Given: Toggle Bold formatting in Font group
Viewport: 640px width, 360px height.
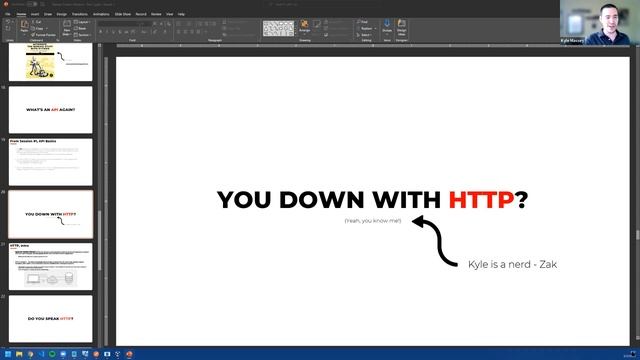Looking at the screenshot, I should (x=100, y=32).
